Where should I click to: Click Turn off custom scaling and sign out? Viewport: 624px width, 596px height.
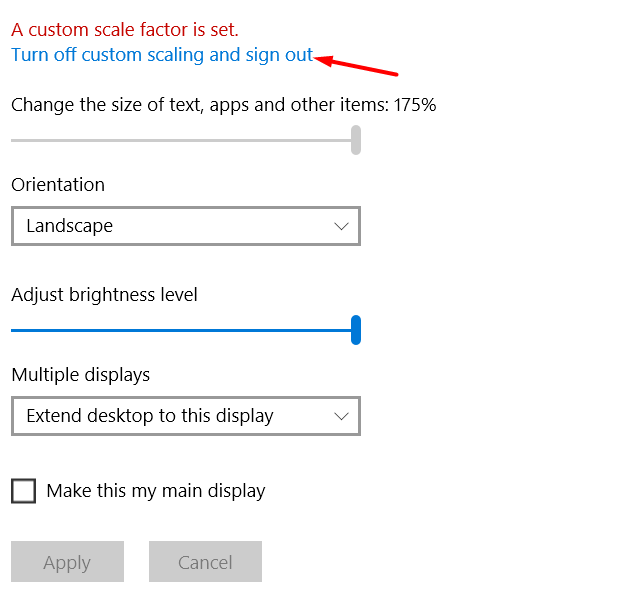coord(162,55)
